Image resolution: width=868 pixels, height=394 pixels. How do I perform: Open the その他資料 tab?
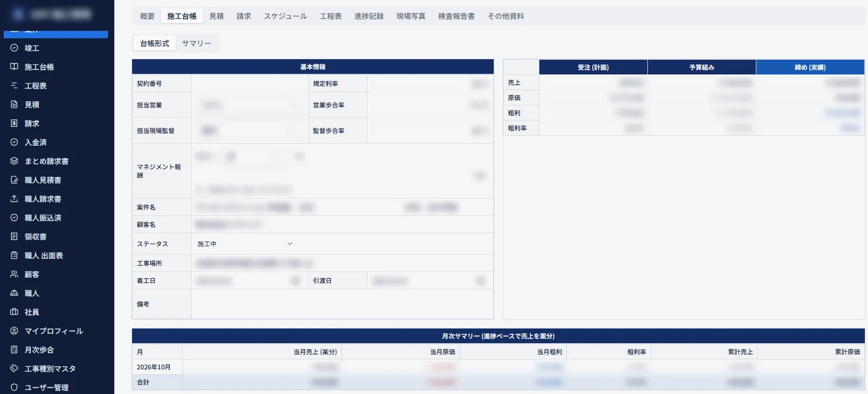pyautogui.click(x=506, y=16)
